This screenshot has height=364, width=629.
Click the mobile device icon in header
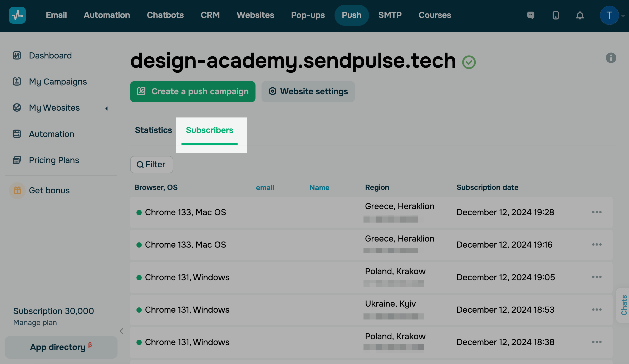click(x=556, y=15)
